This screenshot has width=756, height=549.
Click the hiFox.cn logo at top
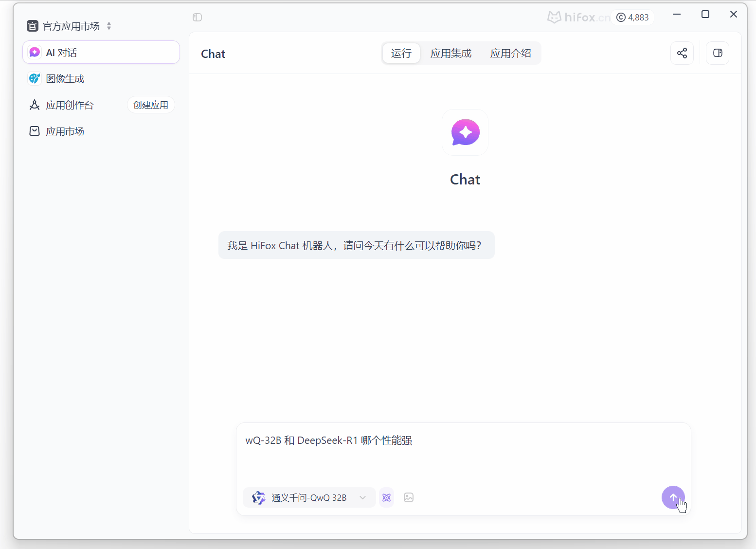click(578, 18)
